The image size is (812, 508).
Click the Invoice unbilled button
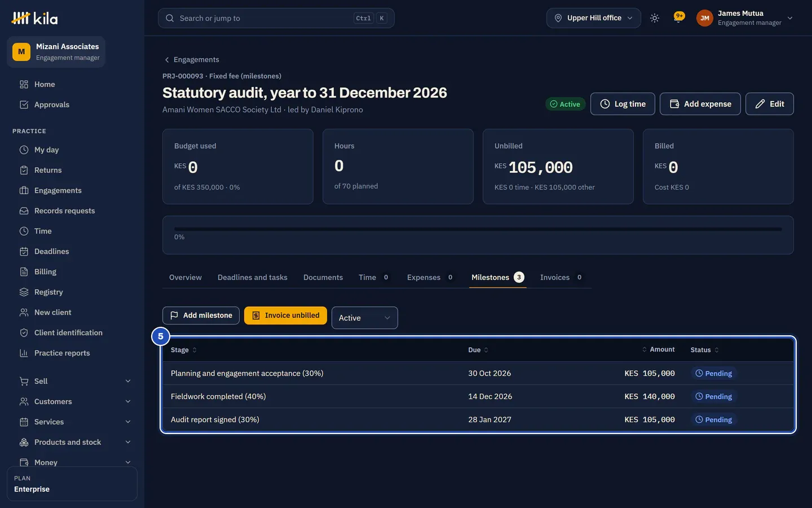pyautogui.click(x=285, y=316)
